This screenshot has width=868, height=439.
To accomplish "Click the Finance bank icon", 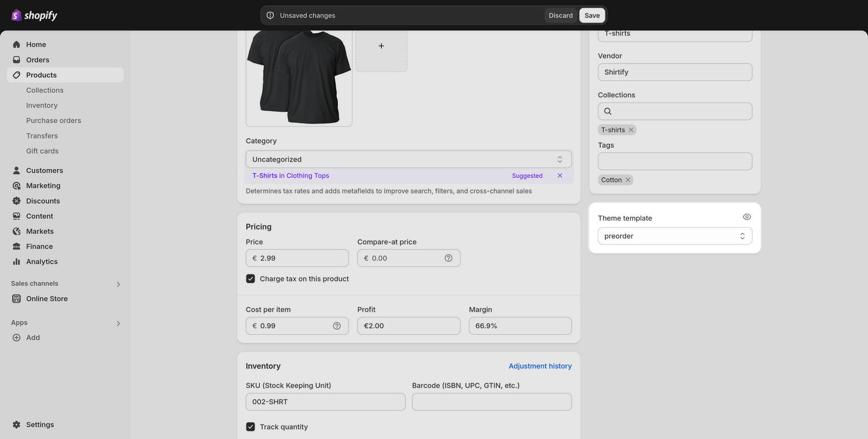I will (16, 246).
